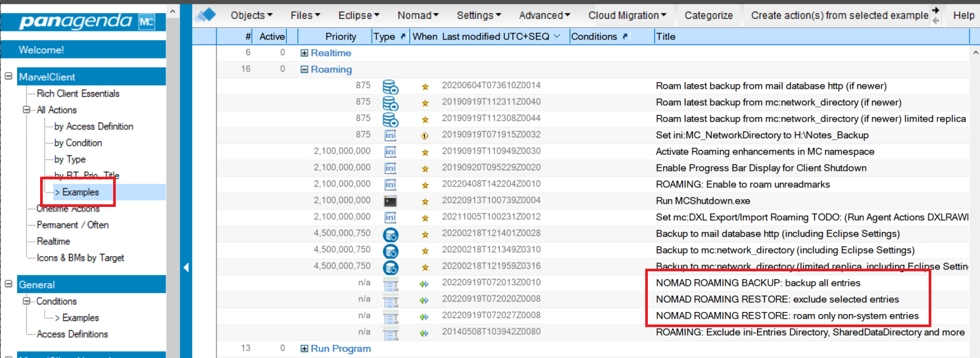980x358 pixels.
Task: Click the action list scrollbar up arrow
Action: click(975, 52)
